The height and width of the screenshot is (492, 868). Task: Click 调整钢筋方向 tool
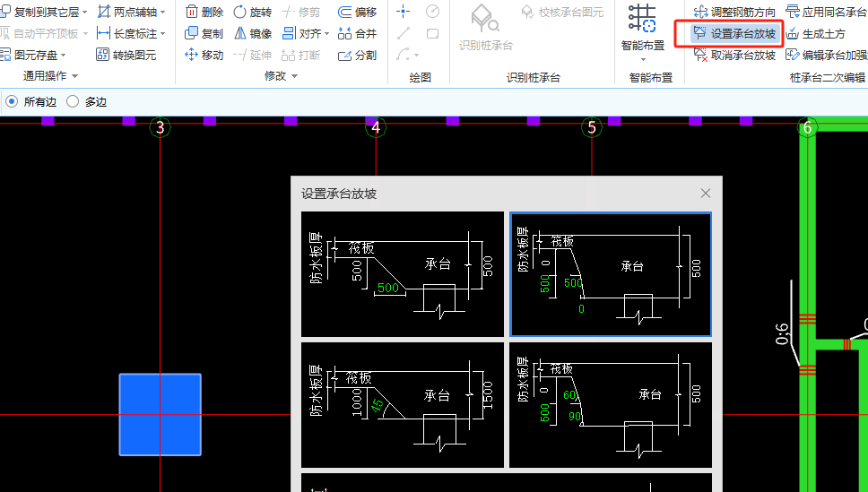click(x=734, y=12)
